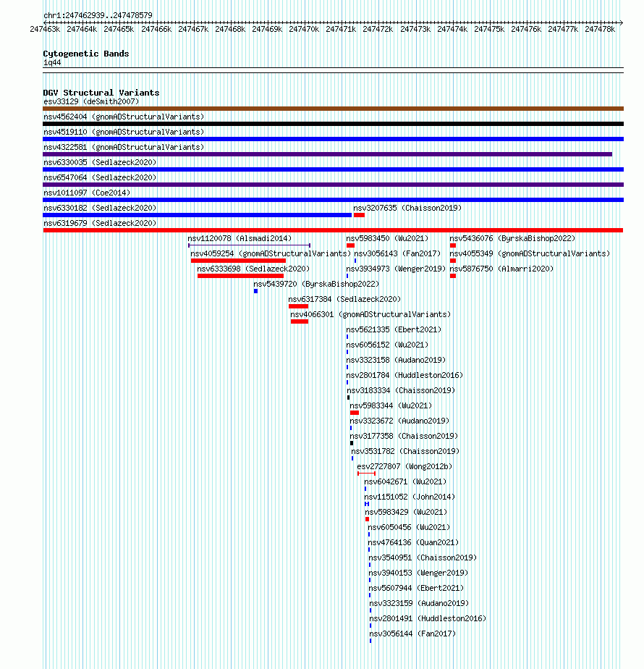Image resolution: width=644 pixels, height=669 pixels.
Task: Click the red esv2727807 span glyph
Action: click(x=366, y=474)
